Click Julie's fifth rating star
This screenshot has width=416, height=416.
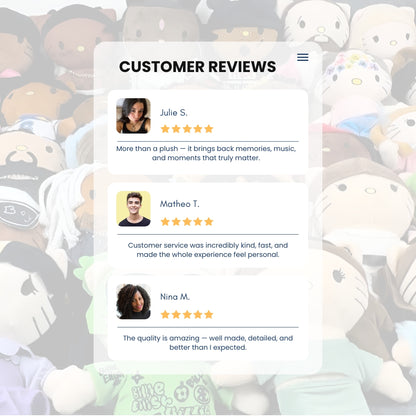tap(209, 129)
